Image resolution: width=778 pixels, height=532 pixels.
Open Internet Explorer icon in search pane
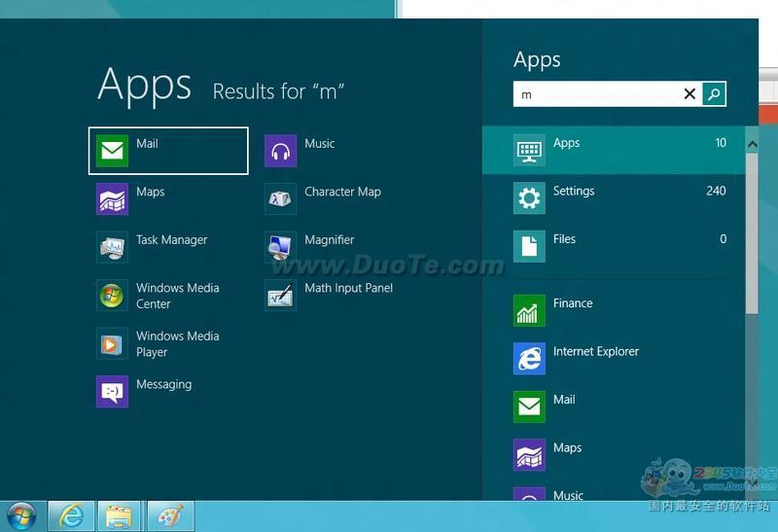point(529,359)
